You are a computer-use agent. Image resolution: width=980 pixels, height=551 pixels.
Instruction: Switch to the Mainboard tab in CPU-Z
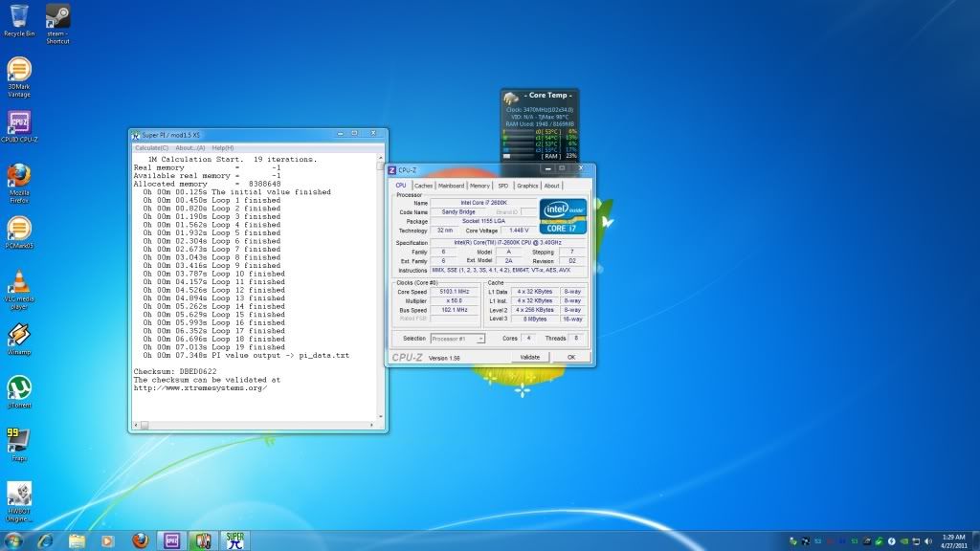tap(451, 186)
